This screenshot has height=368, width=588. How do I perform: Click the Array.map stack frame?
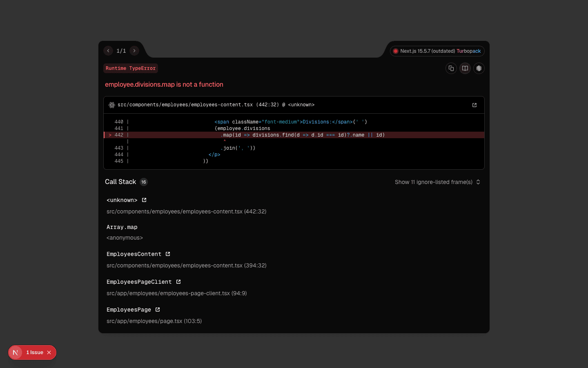(122, 227)
